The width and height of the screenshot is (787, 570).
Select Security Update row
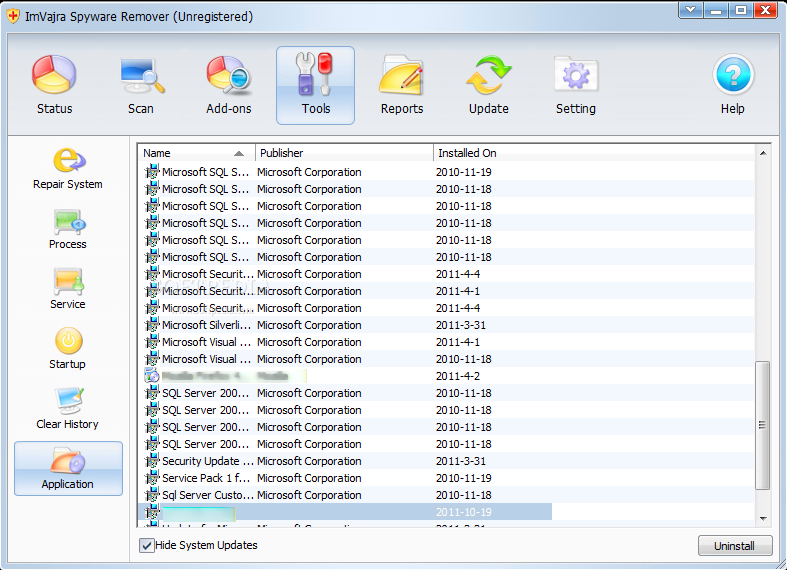(446, 461)
